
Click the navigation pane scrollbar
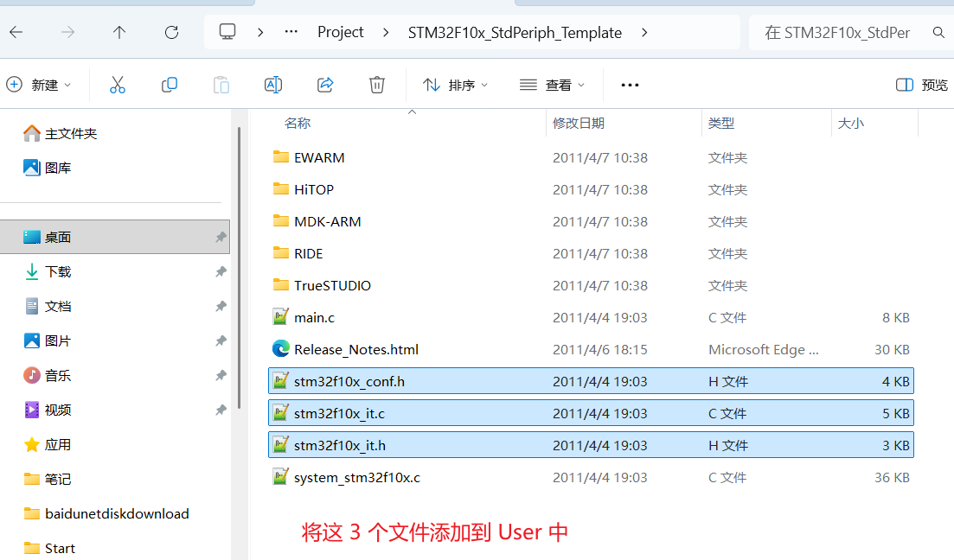click(x=239, y=268)
